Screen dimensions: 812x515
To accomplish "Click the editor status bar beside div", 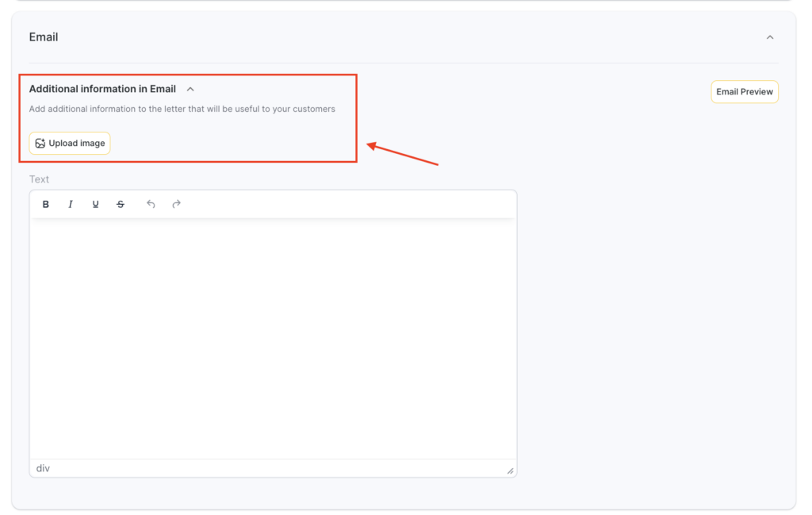I will coord(270,469).
